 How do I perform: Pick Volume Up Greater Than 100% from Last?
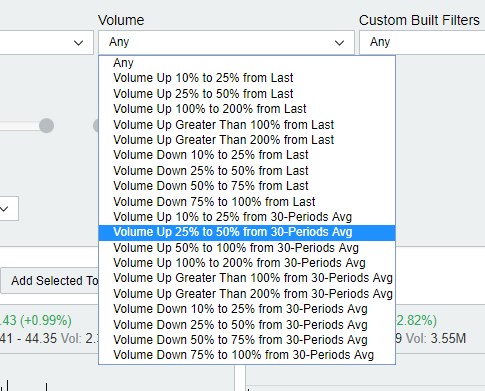click(247, 124)
